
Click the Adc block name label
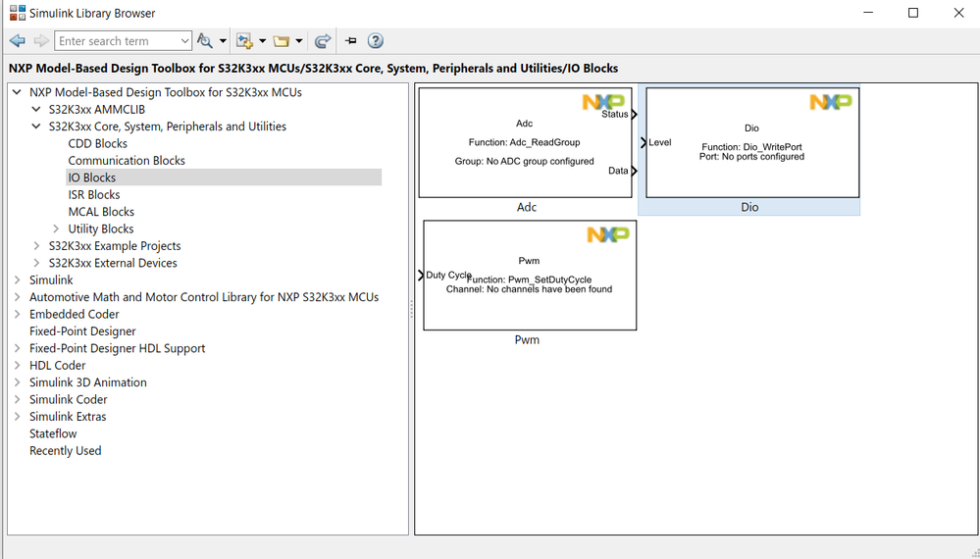pos(526,207)
